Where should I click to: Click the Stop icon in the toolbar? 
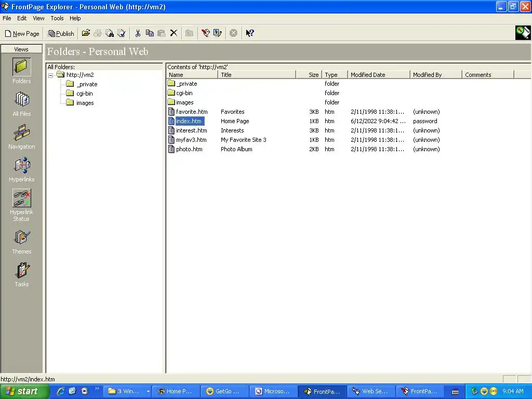(x=233, y=33)
